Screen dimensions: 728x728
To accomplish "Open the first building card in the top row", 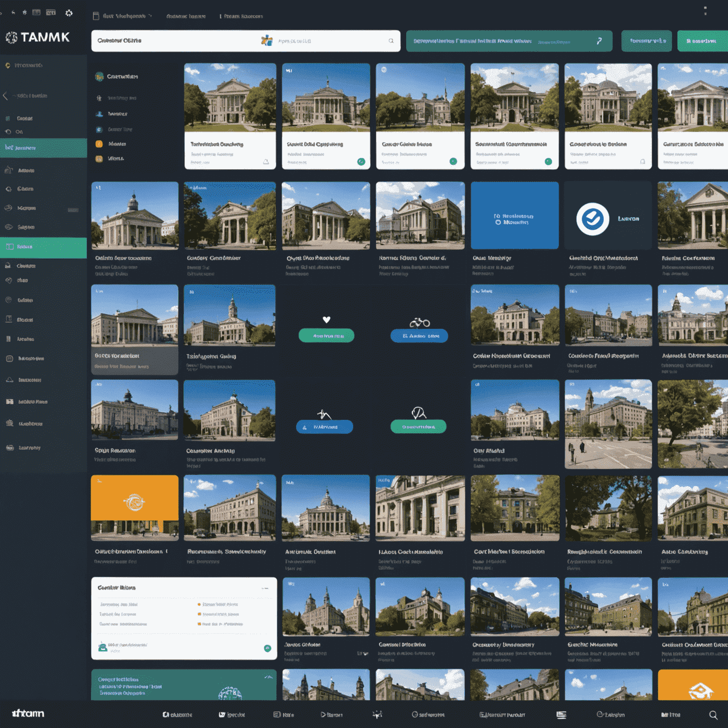I will pos(230,116).
